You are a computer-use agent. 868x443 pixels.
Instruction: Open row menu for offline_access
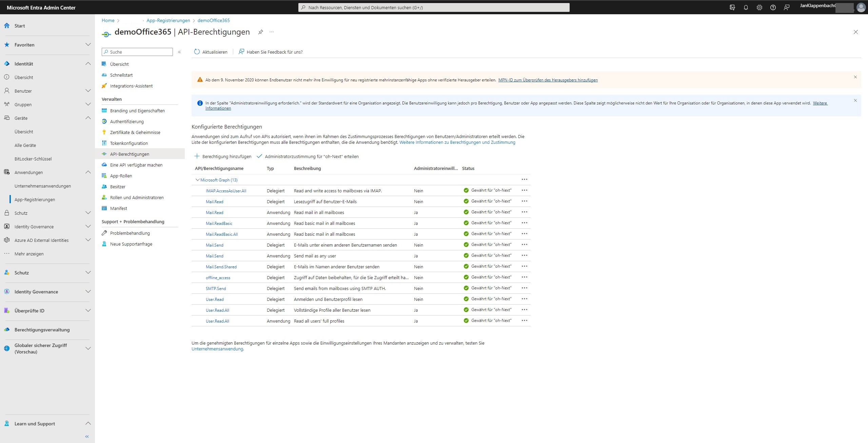click(x=525, y=277)
